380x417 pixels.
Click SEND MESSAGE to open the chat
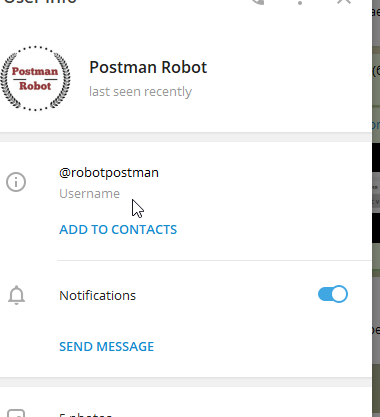106,346
